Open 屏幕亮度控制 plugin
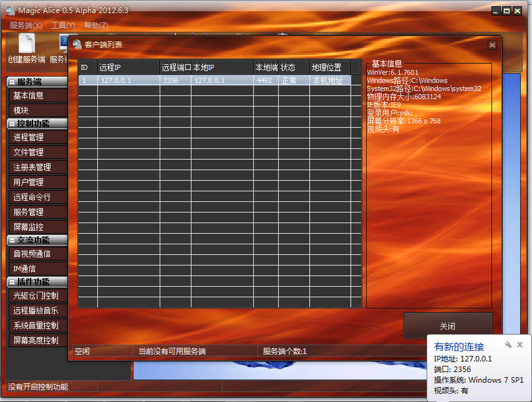This screenshot has height=402, width=532. [x=38, y=340]
